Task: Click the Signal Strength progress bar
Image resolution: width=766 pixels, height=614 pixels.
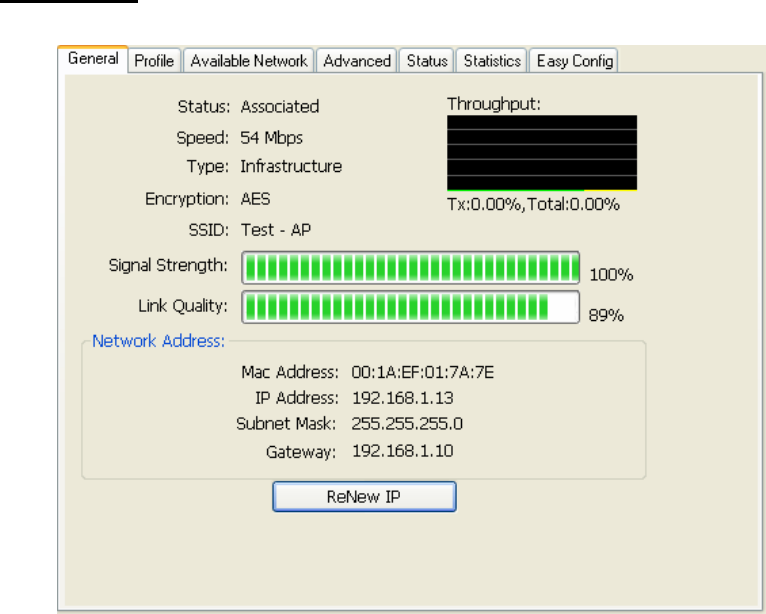Action: (x=411, y=268)
